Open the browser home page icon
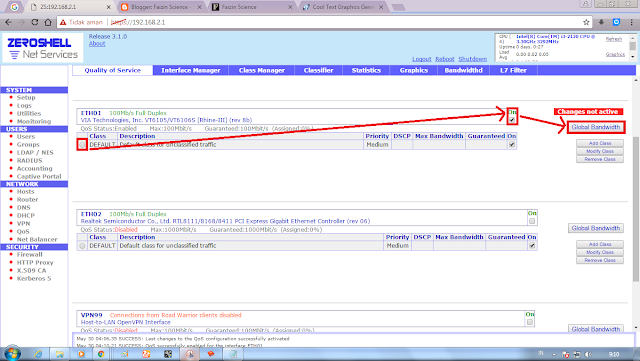The height and width of the screenshot is (361, 640). [48, 22]
